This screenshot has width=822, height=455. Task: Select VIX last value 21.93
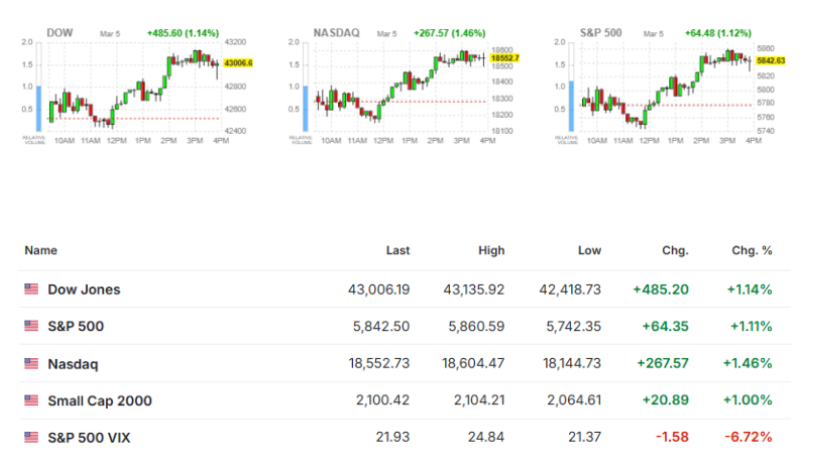[393, 437]
